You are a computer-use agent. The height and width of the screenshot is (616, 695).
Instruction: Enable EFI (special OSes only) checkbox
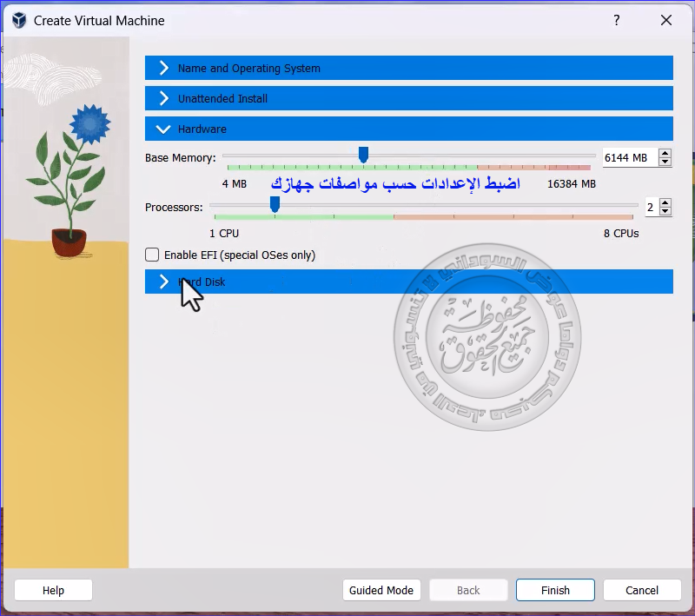pos(153,255)
